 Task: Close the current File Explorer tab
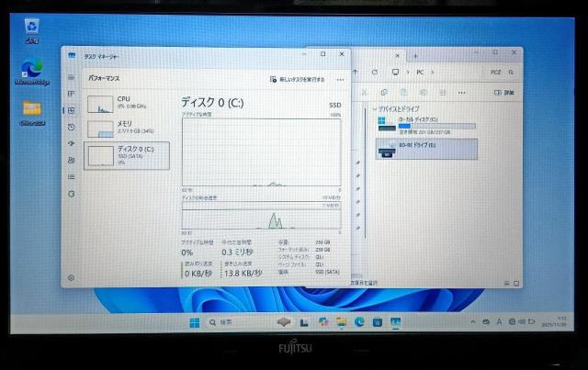coord(398,56)
